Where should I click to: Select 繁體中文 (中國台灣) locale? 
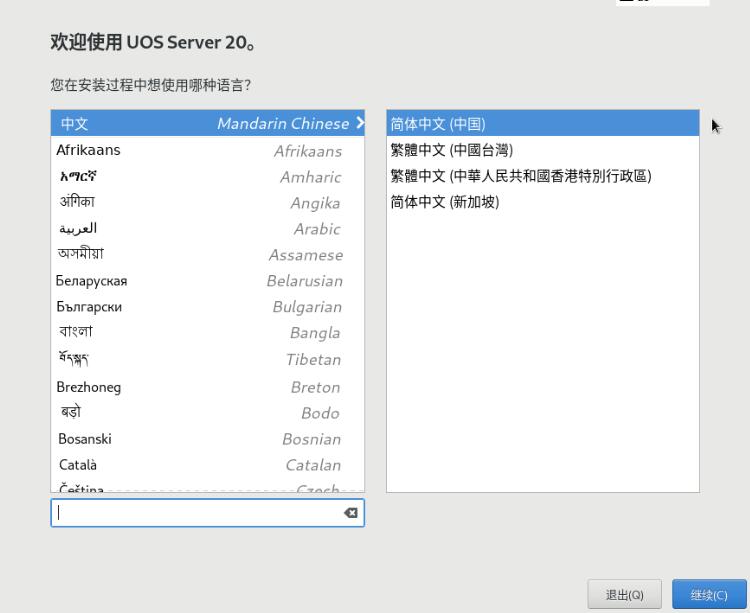(542, 150)
